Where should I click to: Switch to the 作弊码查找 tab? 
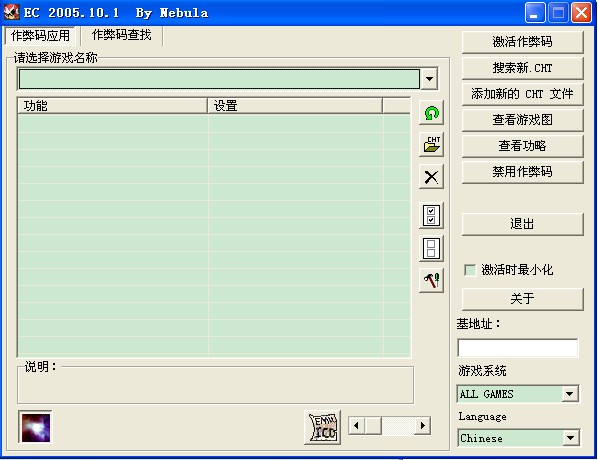click(x=122, y=35)
